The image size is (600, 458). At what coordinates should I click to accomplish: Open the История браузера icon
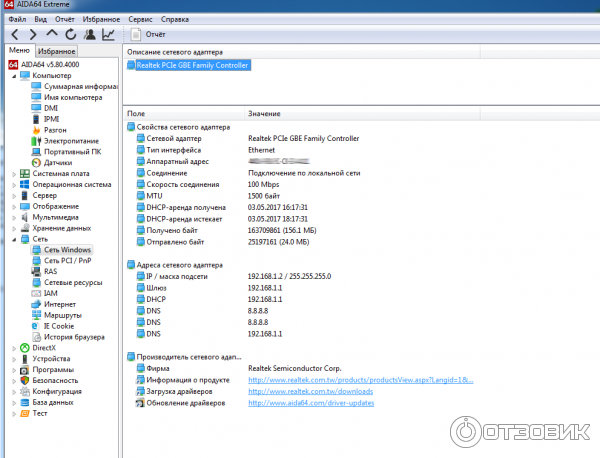point(36,337)
